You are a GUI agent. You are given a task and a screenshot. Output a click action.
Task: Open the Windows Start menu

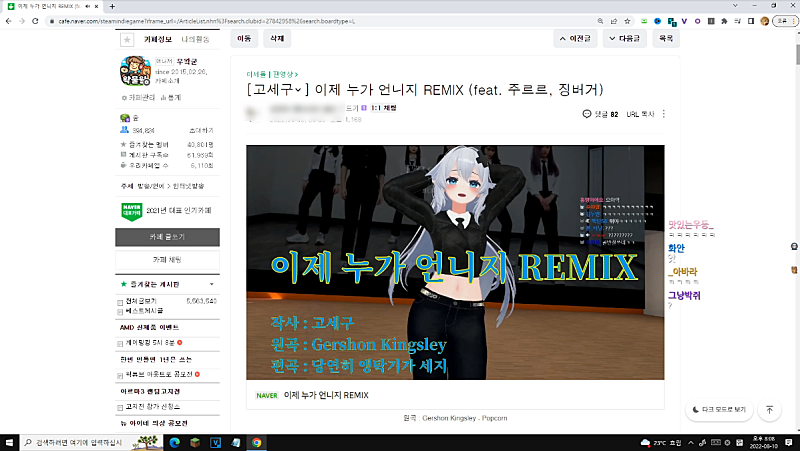(x=9, y=442)
